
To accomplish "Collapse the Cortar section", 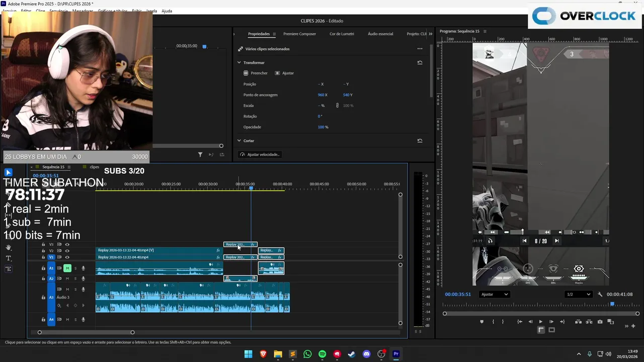I will coord(239,141).
